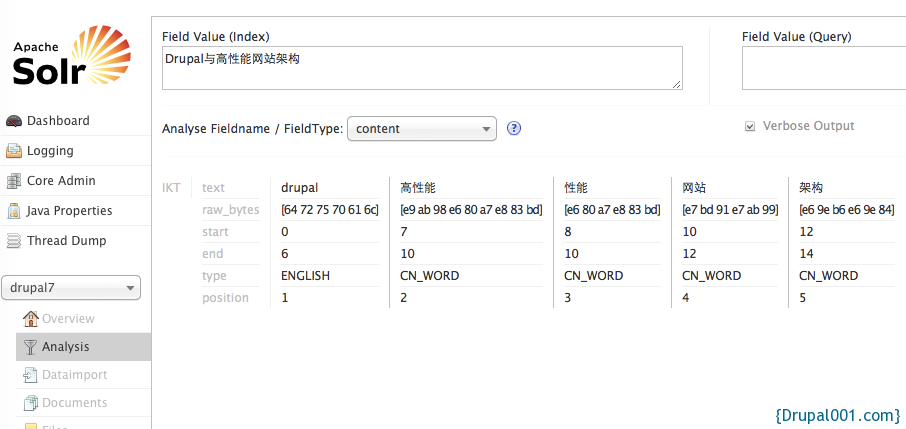Click the 'start' row label
This screenshot has height=429, width=906.
click(x=215, y=232)
